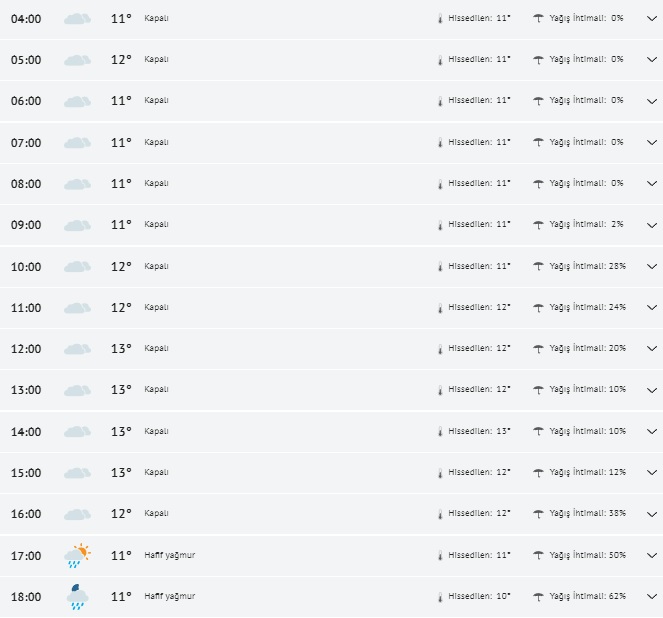Click the 05:00 time label
Viewport: 663px width, 618px height.
click(x=26, y=60)
